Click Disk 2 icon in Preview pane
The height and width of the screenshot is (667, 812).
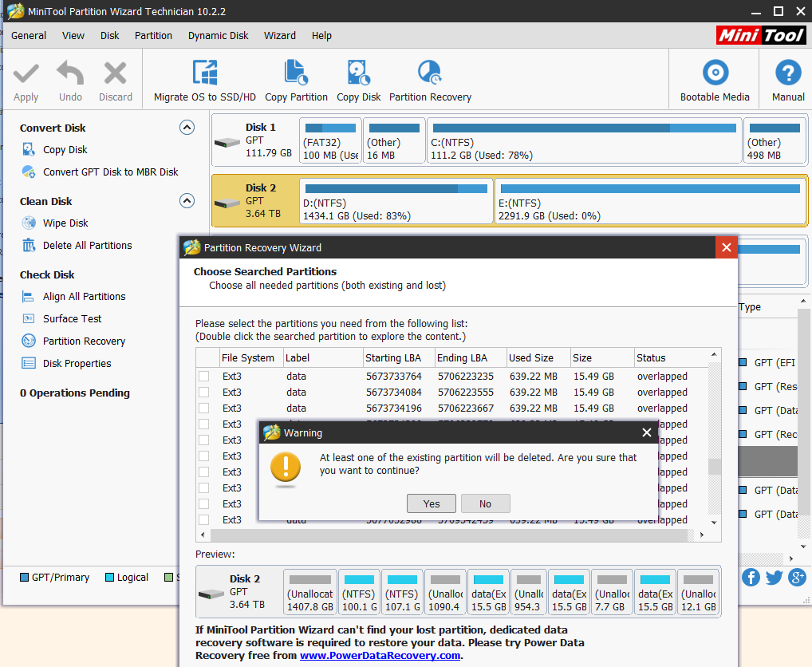point(211,594)
